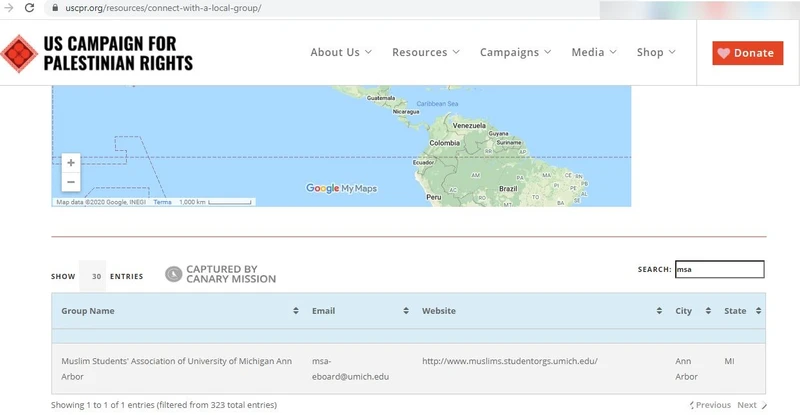Viewport: 800px width, 415px height.
Task: Click the browser back arrow
Action: pos(9,8)
